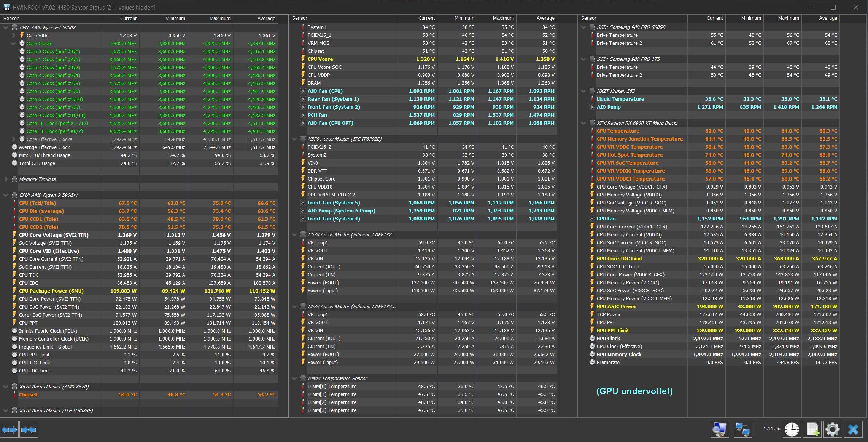
Task: Start logging with the sheet-plus icon
Action: tap(812, 429)
